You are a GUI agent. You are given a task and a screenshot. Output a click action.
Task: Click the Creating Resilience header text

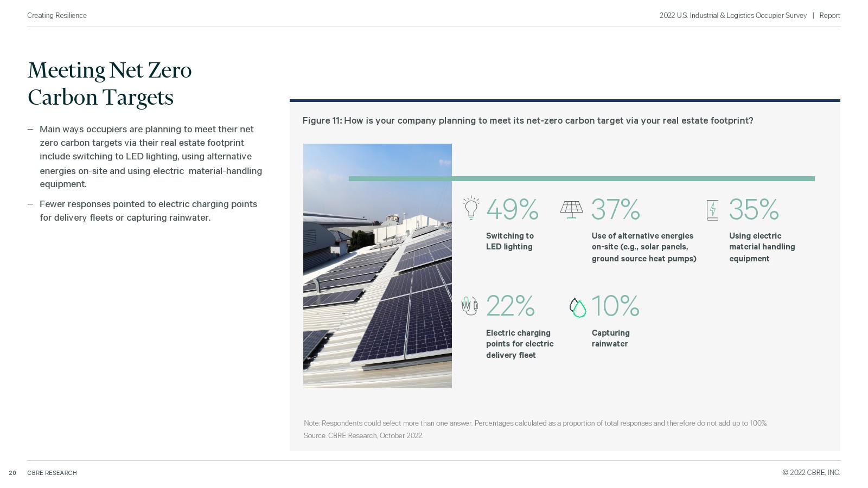[x=57, y=15]
